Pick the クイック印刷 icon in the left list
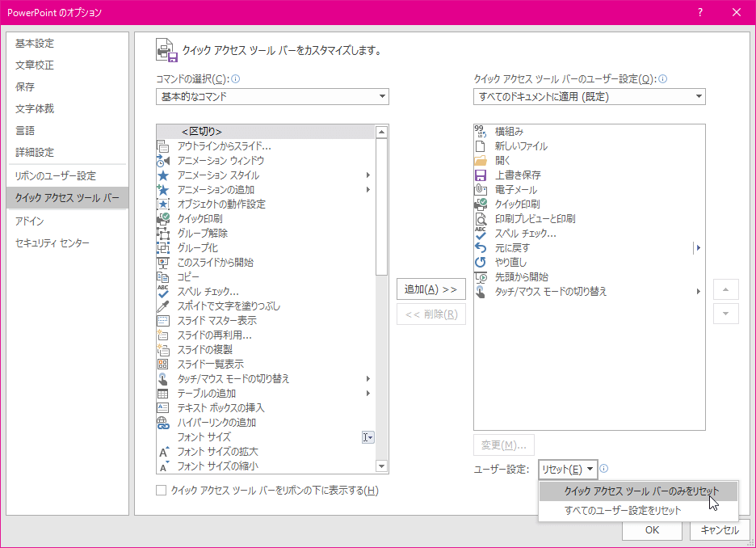This screenshot has width=756, height=548. (x=163, y=218)
